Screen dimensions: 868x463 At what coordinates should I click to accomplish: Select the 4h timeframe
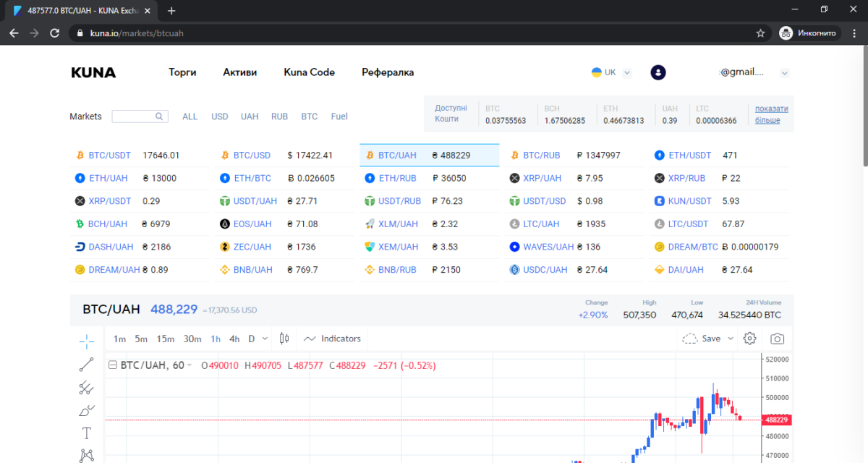[234, 339]
